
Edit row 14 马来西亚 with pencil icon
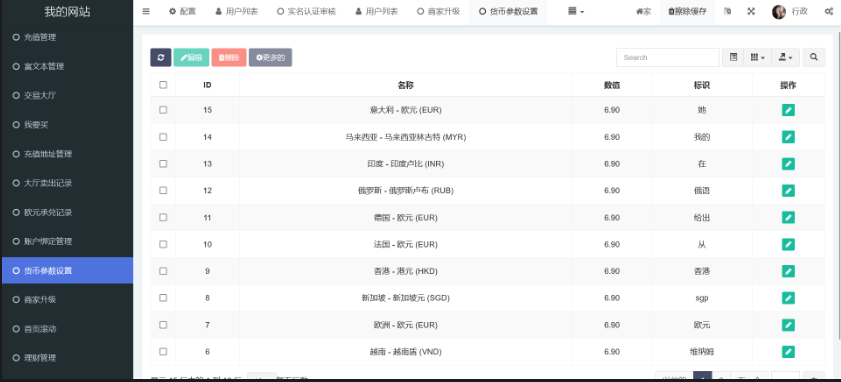788,137
